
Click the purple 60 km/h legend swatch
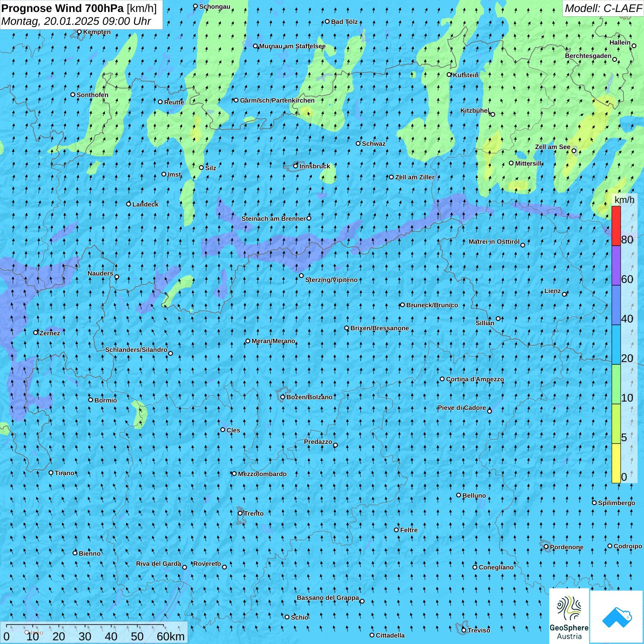click(616, 266)
